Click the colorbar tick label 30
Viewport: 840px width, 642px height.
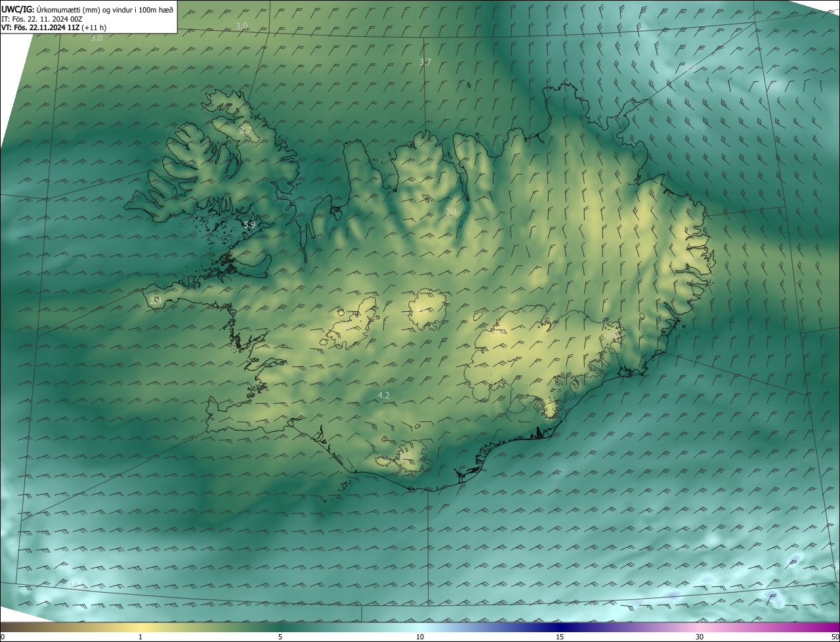pos(700,637)
